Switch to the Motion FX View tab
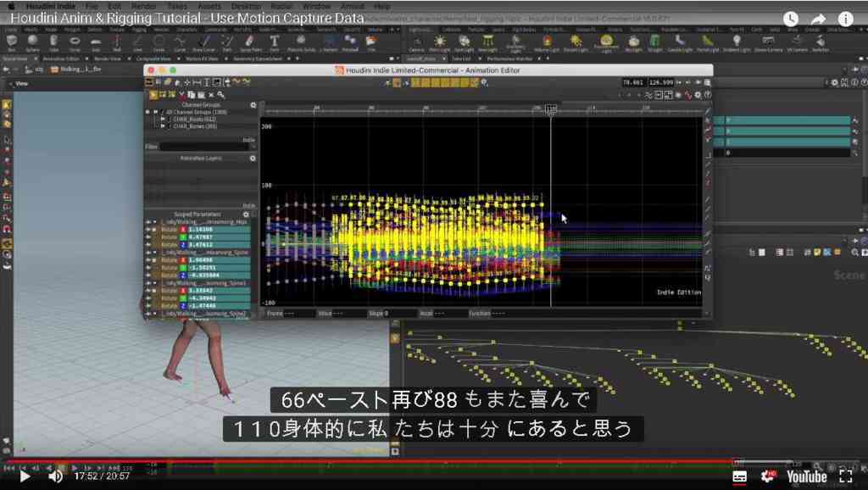 202,58
